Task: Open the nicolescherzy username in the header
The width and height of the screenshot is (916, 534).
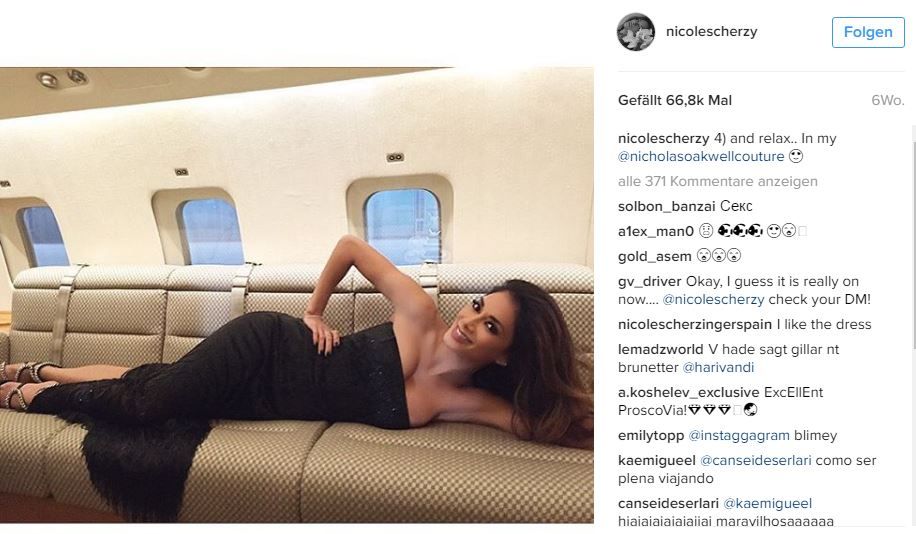Action: point(712,32)
